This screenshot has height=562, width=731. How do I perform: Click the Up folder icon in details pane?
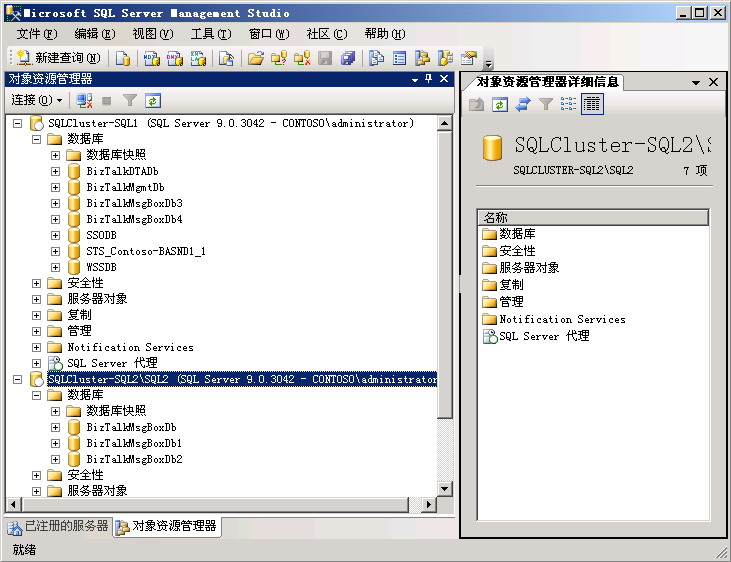[476, 104]
